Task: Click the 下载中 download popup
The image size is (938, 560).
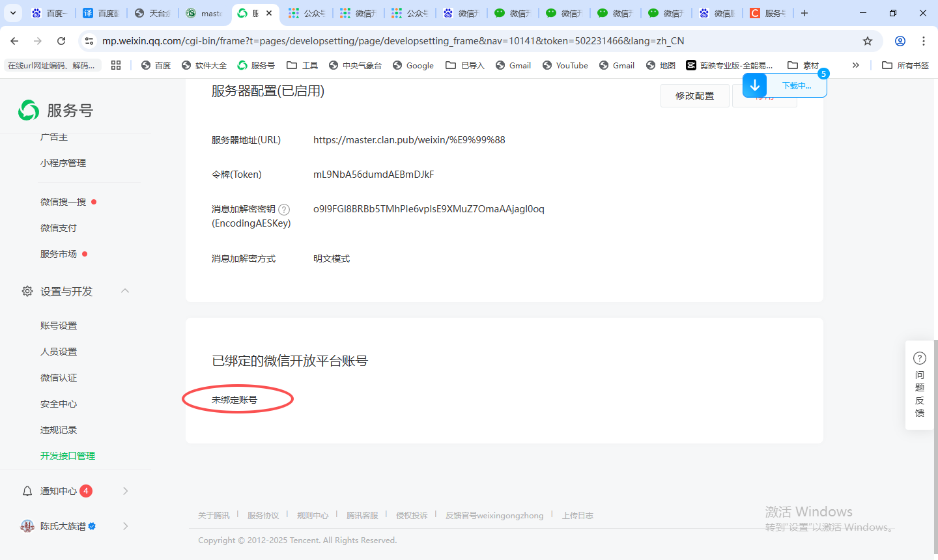Action: point(785,85)
